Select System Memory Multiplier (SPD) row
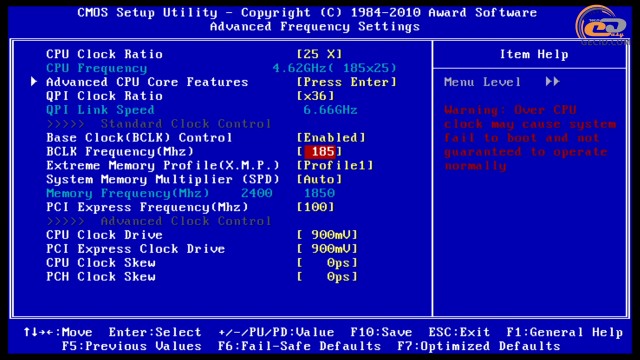Screen dimensions: 640x360 pos(163,179)
